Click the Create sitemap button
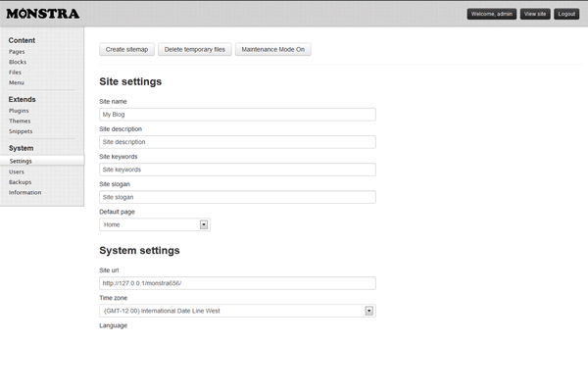 click(x=126, y=48)
